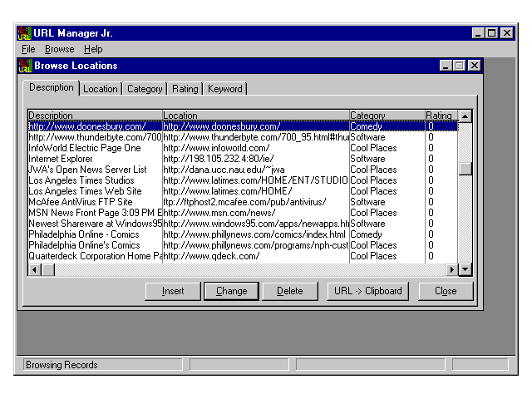Click the vertical scrollbar thumb

(x=465, y=169)
